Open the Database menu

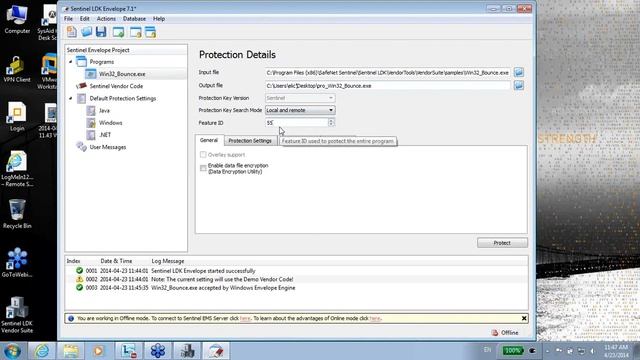(134, 19)
